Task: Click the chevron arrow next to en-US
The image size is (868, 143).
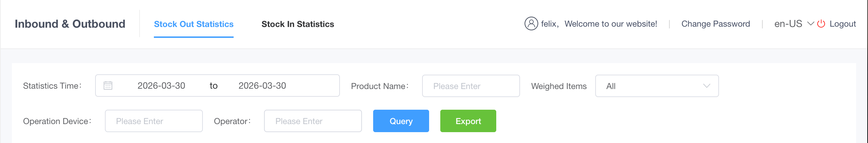Action: point(811,23)
